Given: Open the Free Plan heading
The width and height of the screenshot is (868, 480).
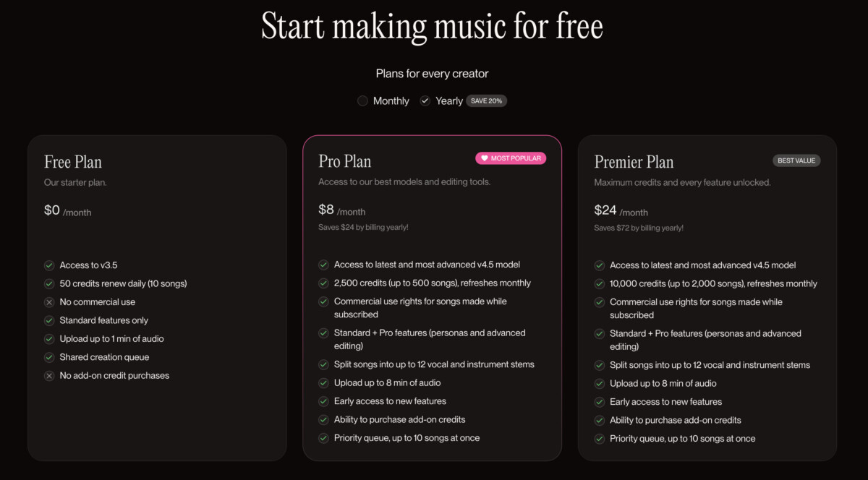Looking at the screenshot, I should point(73,162).
